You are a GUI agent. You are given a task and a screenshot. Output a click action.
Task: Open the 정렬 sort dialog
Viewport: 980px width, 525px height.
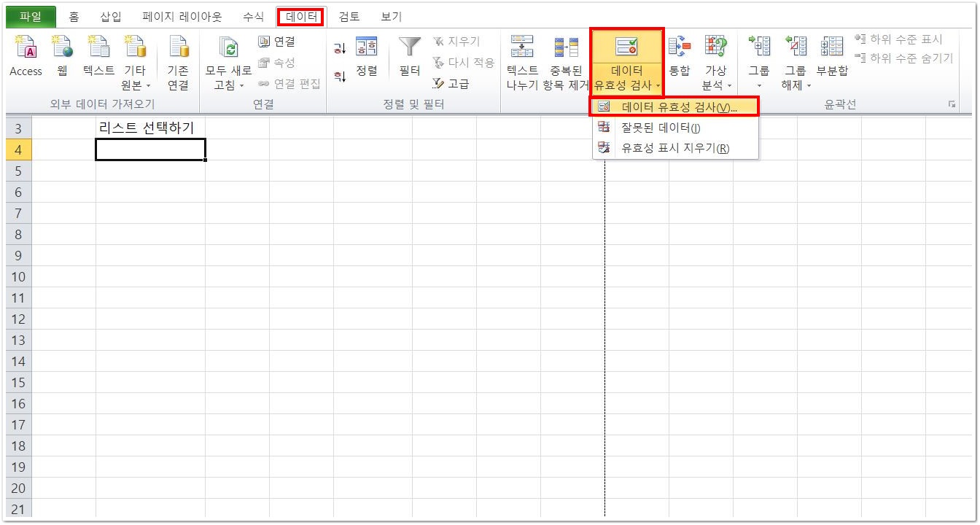coord(367,57)
